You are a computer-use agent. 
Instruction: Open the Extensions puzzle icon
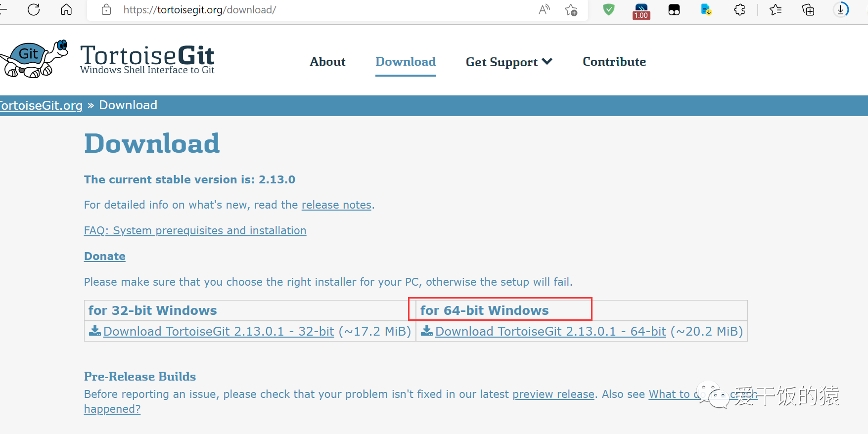pyautogui.click(x=739, y=9)
